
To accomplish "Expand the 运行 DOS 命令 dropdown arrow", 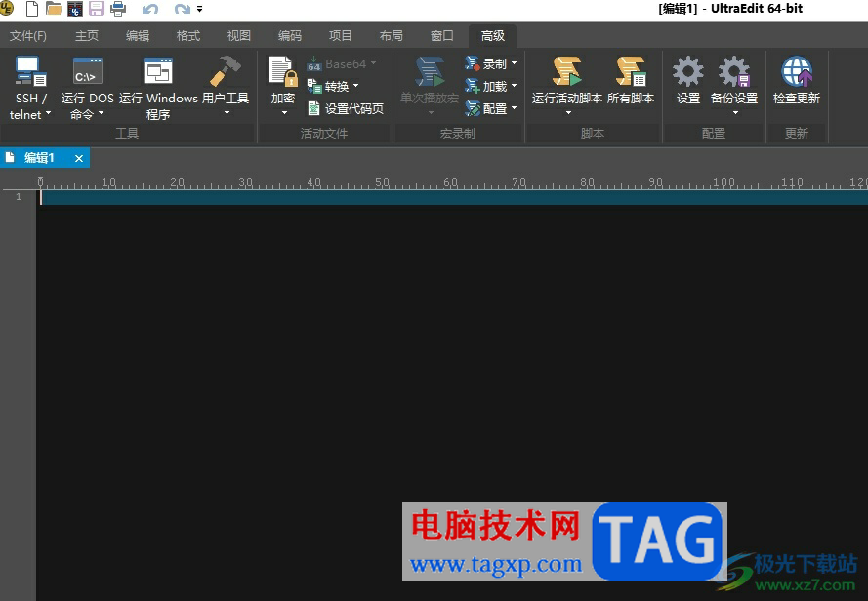I will click(x=101, y=113).
